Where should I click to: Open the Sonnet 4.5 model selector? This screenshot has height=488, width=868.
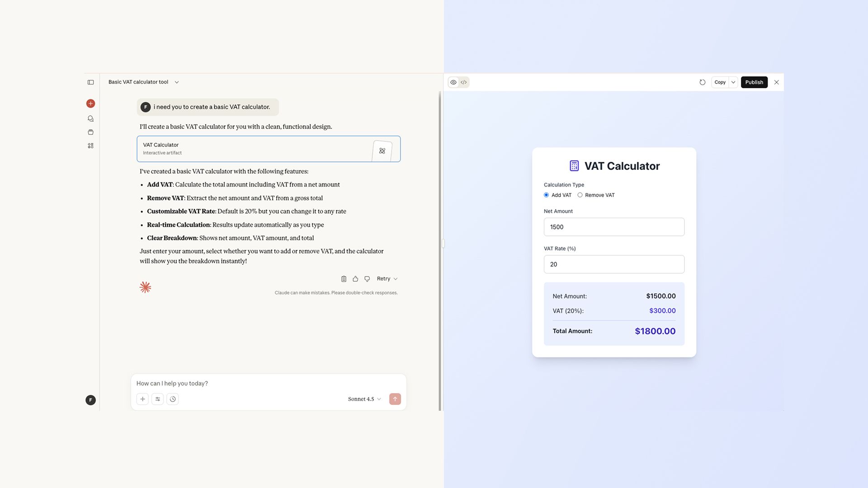(363, 399)
